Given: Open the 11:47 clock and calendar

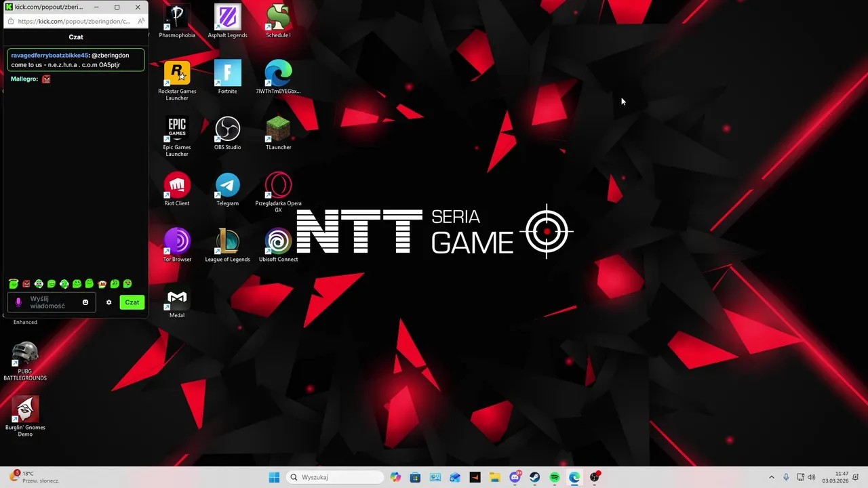Looking at the screenshot, I should click(835, 477).
